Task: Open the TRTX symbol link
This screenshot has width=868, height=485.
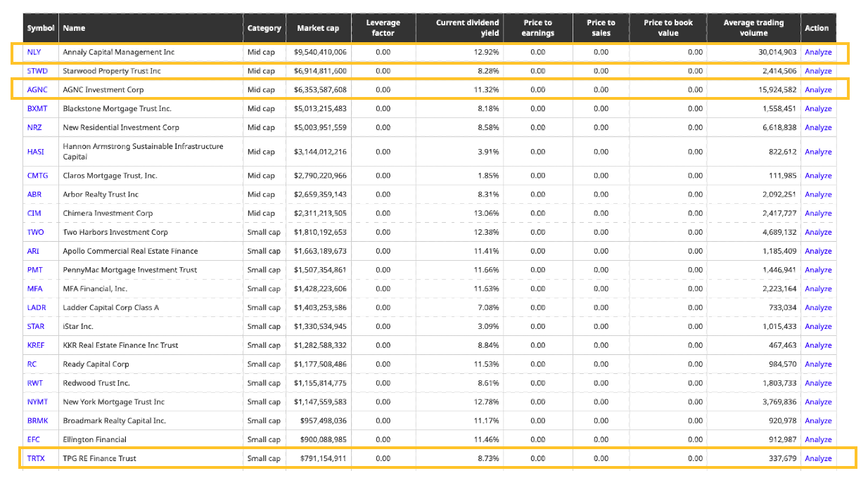Action: (x=36, y=459)
